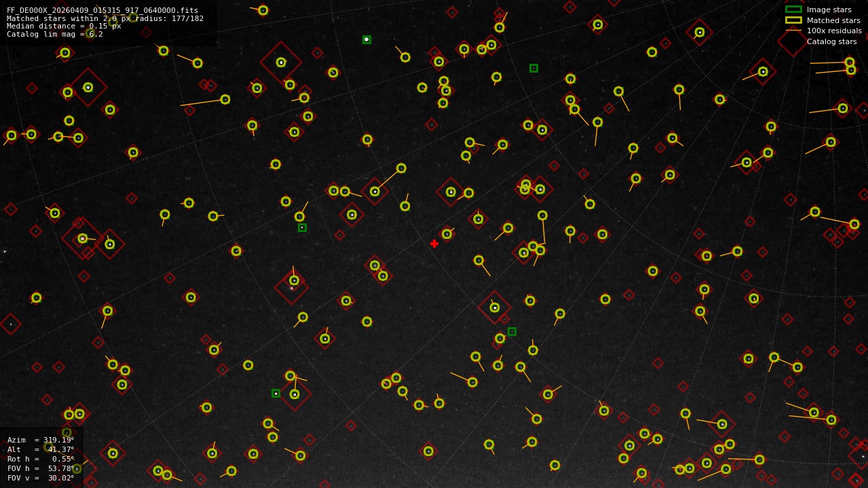Image resolution: width=868 pixels, height=488 pixels.
Task: Click the red center cross marker
Action: pyautogui.click(x=434, y=244)
